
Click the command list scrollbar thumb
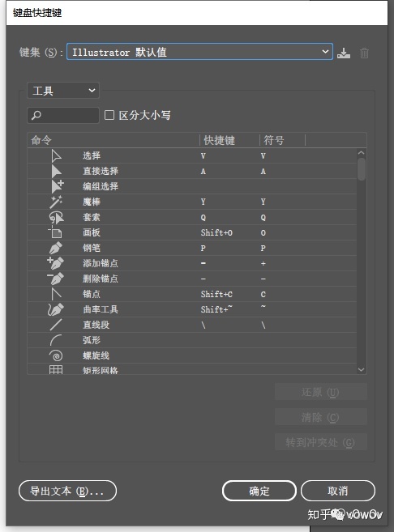[x=362, y=169]
